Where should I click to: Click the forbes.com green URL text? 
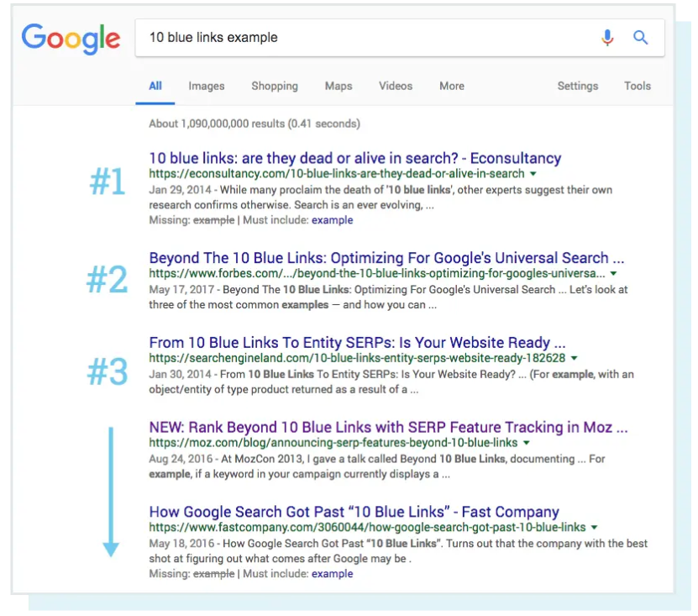point(376,273)
